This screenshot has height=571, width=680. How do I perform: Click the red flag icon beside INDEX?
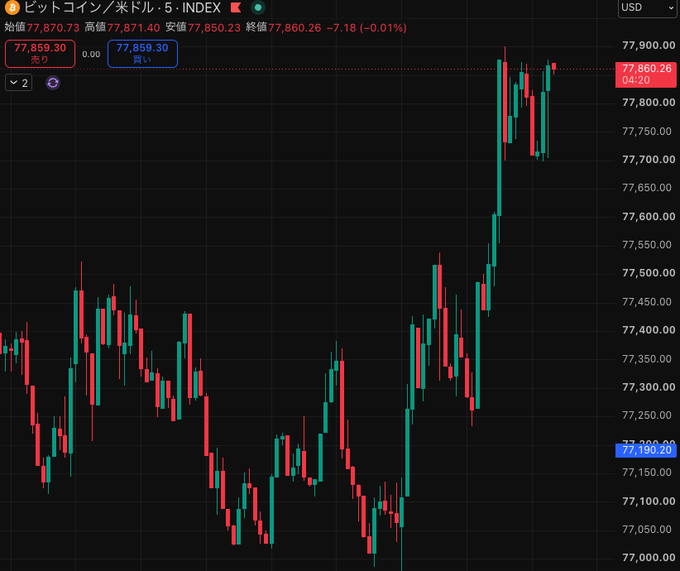tap(236, 7)
